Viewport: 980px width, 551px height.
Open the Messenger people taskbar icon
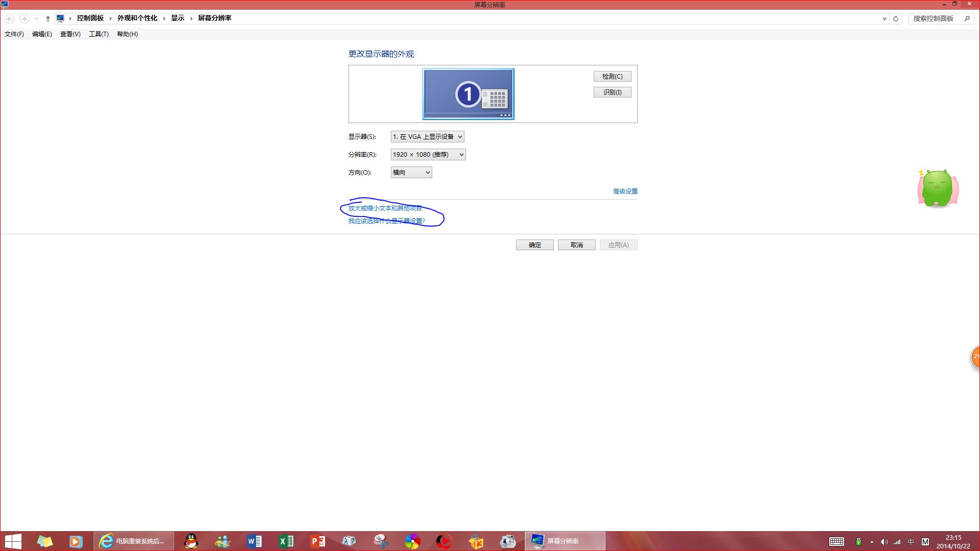coord(223,541)
